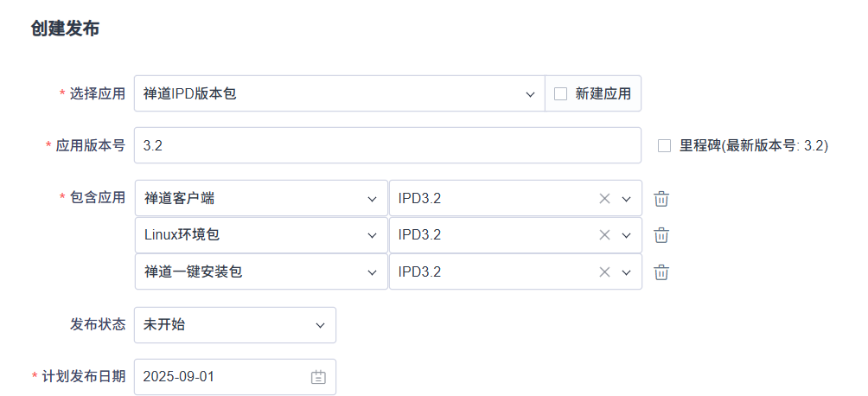Expand version dropdown arrow for 禅道一键安装包 row
The image size is (868, 396).
(x=627, y=272)
